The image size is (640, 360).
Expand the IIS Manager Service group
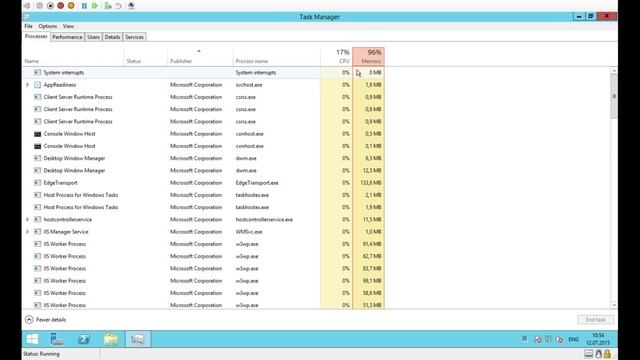pos(27,232)
